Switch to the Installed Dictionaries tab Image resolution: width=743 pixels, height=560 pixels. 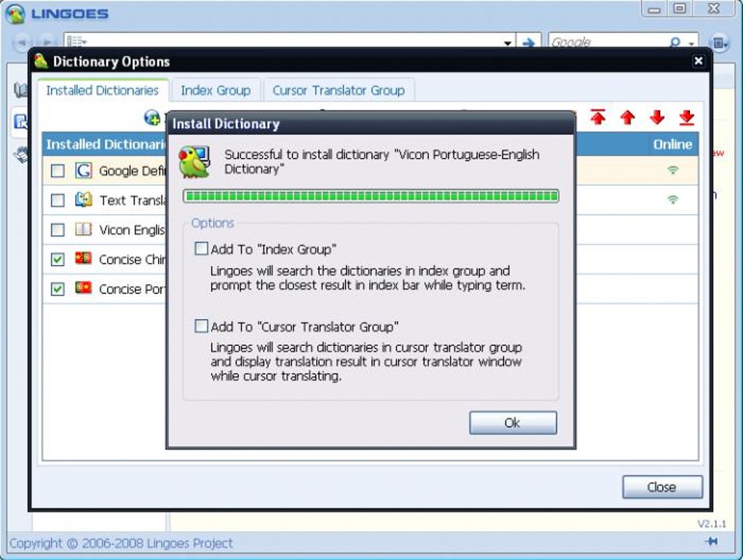pos(103,90)
